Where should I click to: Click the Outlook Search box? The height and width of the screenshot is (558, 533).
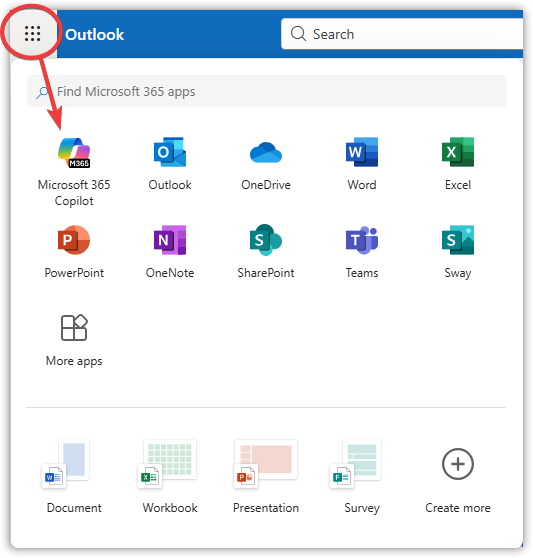pyautogui.click(x=402, y=34)
